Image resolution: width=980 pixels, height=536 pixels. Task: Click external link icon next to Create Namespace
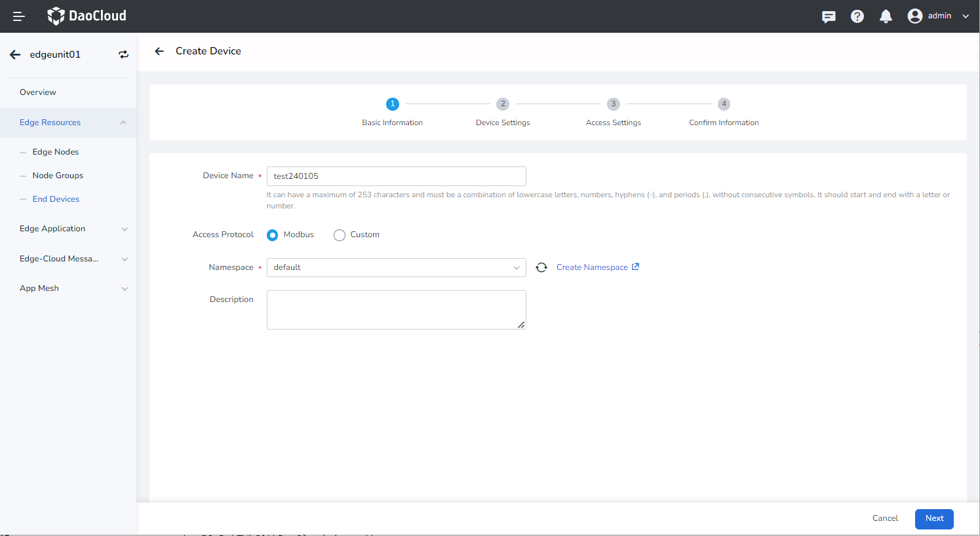635,267
